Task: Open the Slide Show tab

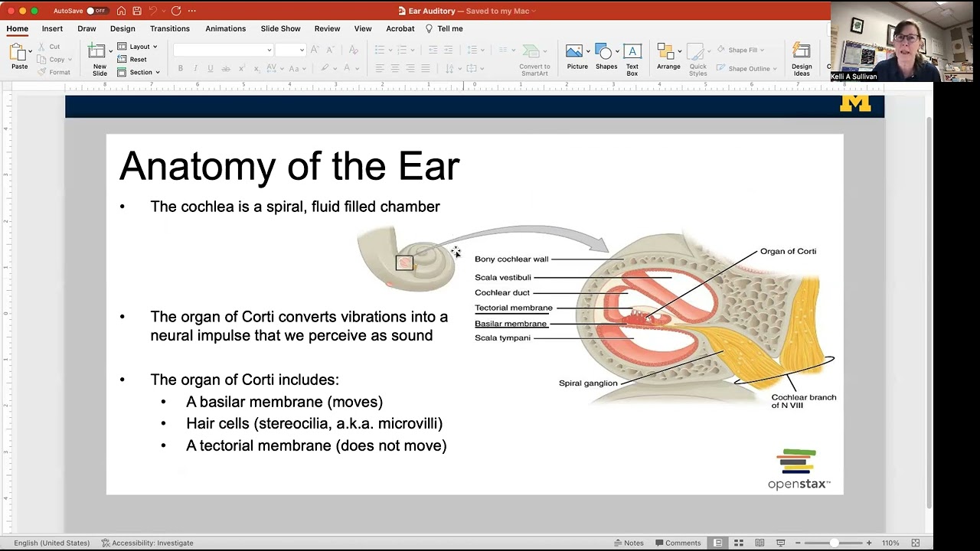Action: (280, 28)
